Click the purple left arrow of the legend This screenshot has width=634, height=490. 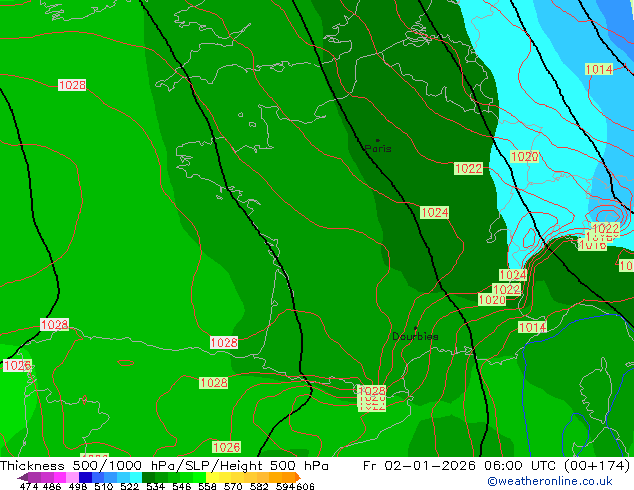pyautogui.click(x=22, y=477)
